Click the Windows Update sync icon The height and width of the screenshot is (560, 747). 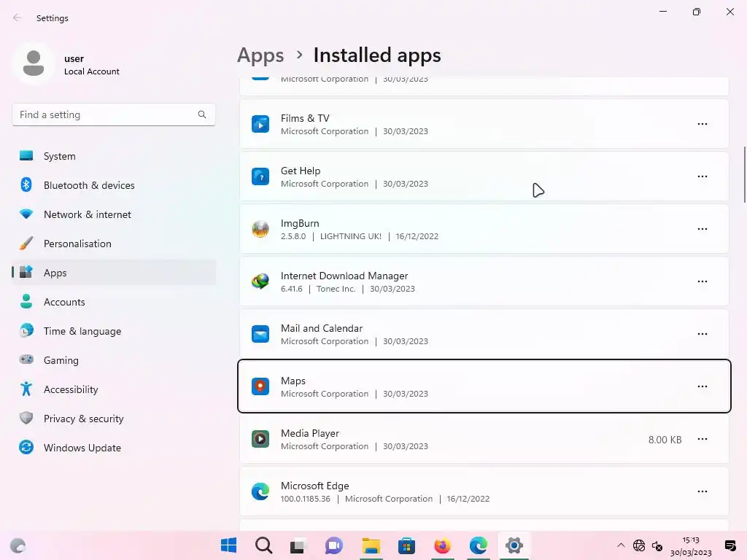[x=26, y=447]
